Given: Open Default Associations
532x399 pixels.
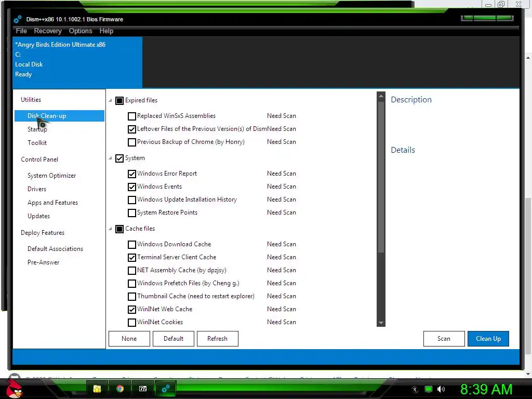Looking at the screenshot, I should click(x=55, y=249).
